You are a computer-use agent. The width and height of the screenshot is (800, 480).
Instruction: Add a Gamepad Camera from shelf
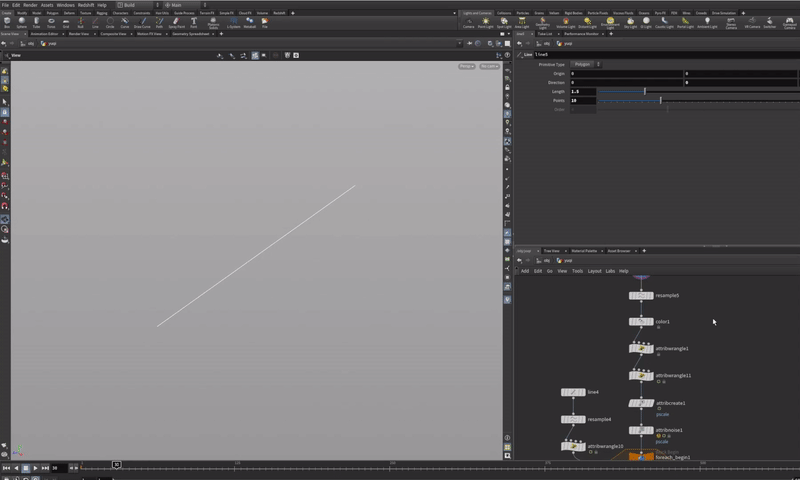tap(789, 23)
